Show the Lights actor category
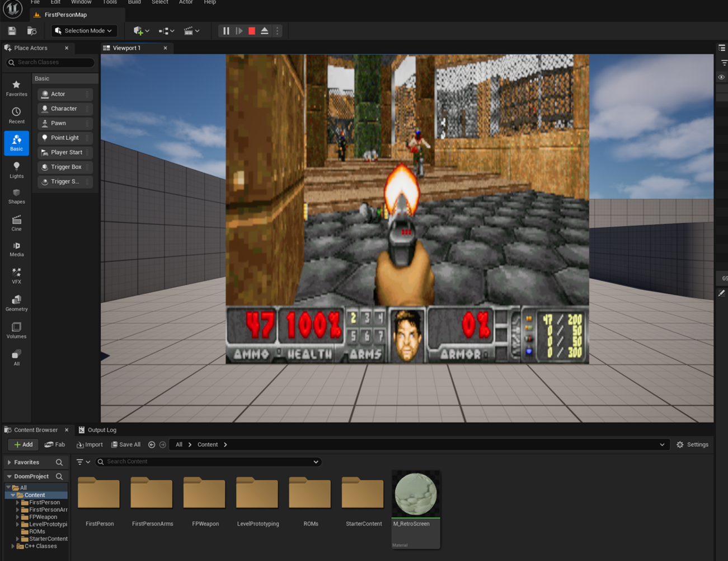Viewport: 728px width, 561px height. click(16, 170)
